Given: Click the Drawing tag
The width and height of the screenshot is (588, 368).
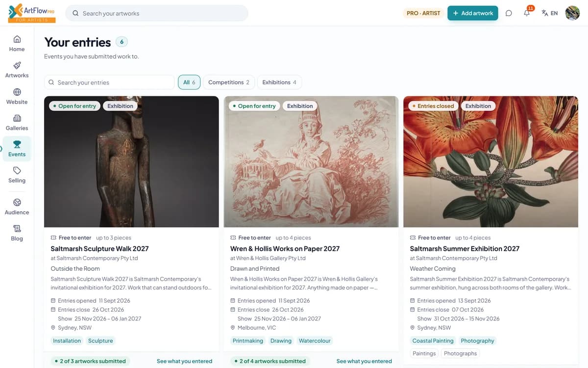Looking at the screenshot, I should click(281, 341).
